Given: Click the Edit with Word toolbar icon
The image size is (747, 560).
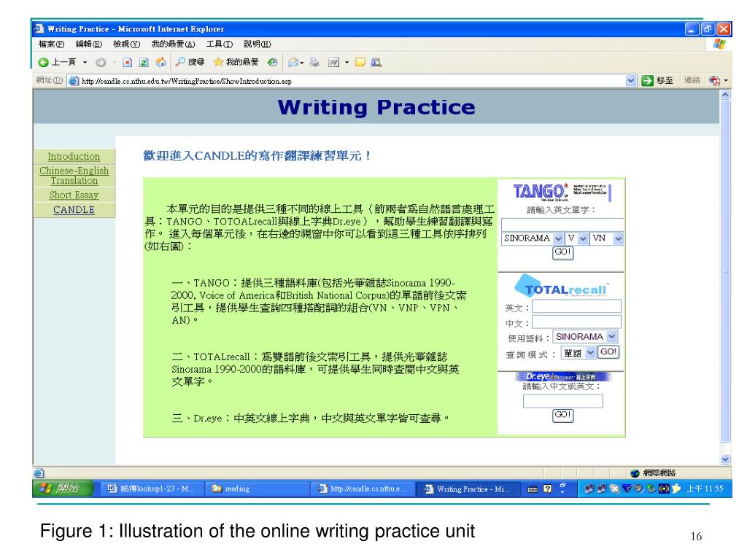Looking at the screenshot, I should click(x=334, y=63).
